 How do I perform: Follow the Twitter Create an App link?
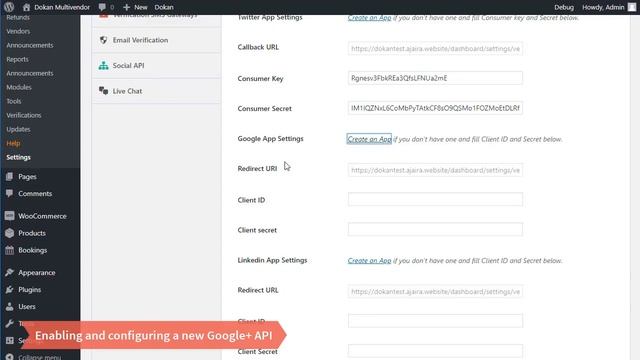click(369, 18)
